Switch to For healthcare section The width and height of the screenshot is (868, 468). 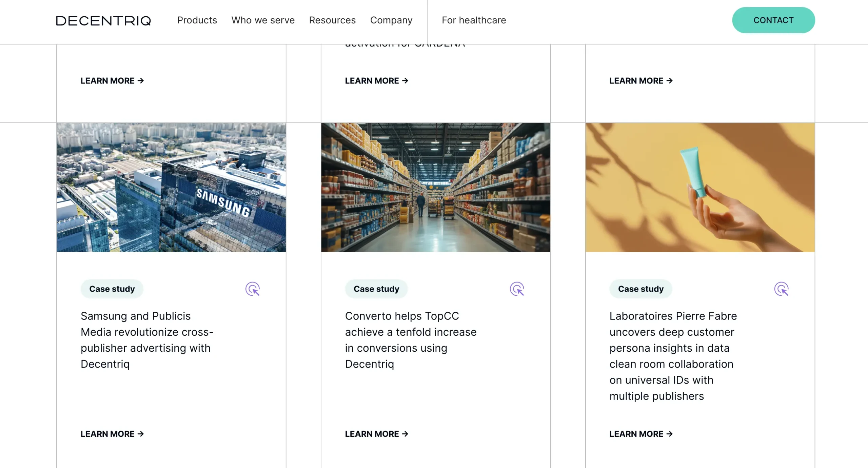pos(474,20)
